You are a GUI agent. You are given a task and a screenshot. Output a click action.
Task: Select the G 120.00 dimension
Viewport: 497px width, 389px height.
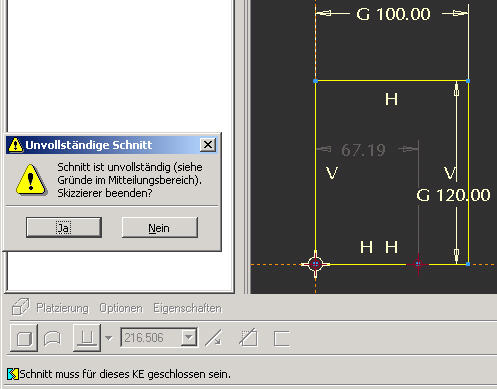click(453, 195)
